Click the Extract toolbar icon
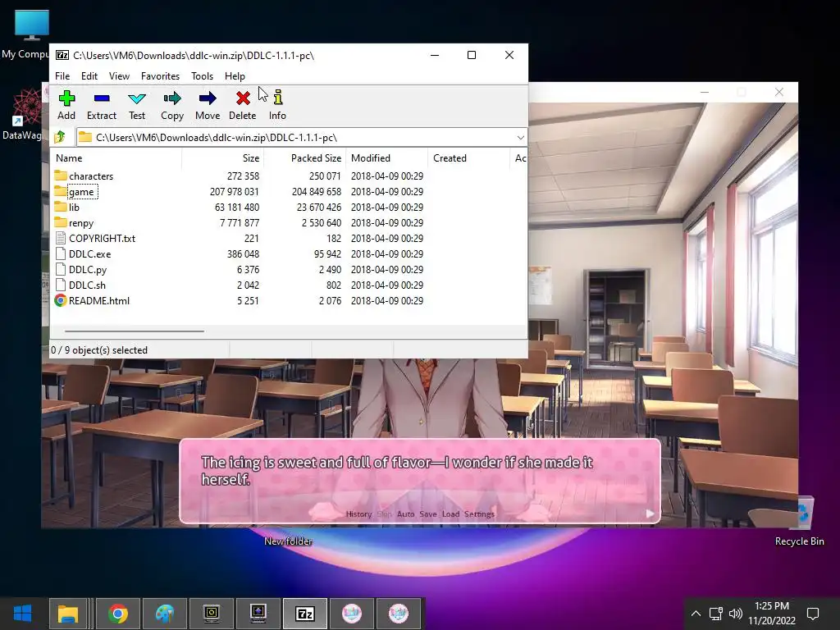Image resolution: width=840 pixels, height=630 pixels. (102, 98)
